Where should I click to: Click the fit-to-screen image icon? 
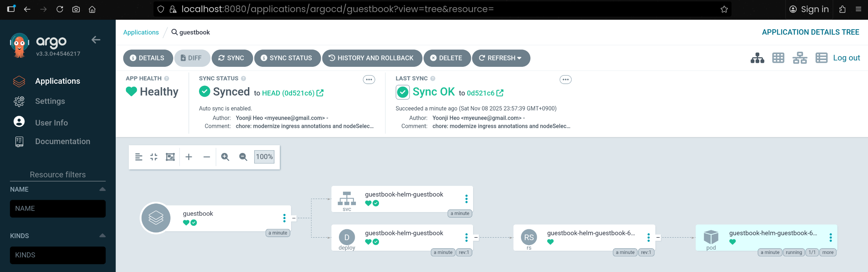170,157
